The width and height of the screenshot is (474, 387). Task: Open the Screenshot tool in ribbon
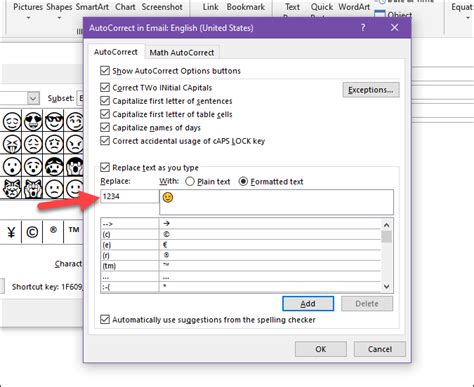[162, 7]
